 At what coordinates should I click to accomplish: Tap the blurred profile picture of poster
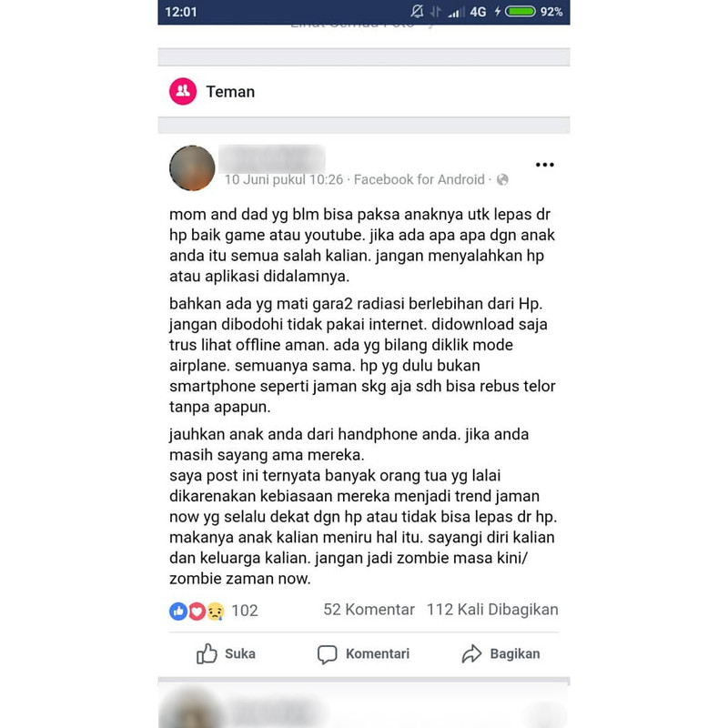192,168
